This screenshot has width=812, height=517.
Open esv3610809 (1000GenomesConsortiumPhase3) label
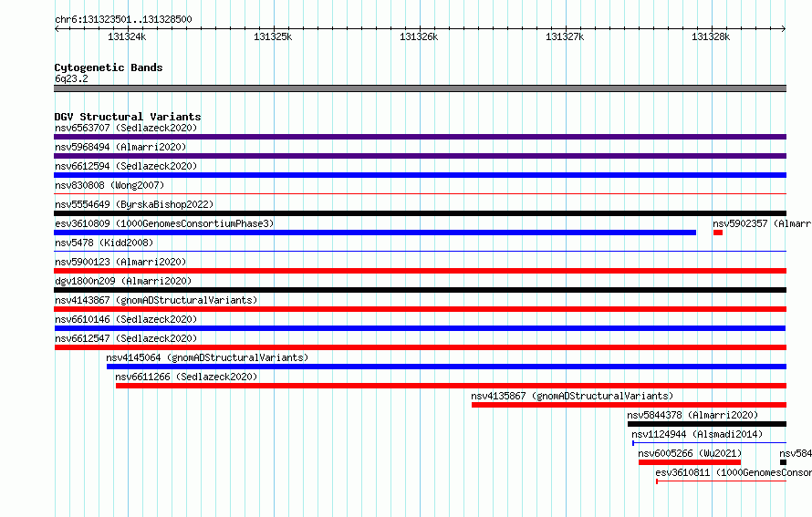click(164, 223)
